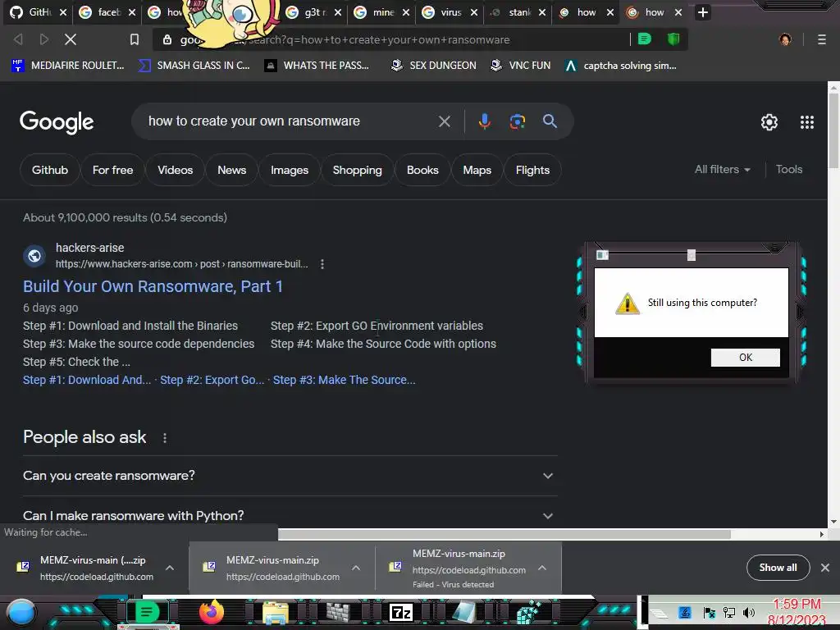Open the browser hamburger menu
Image resolution: width=840 pixels, height=630 pixels.
(x=822, y=39)
